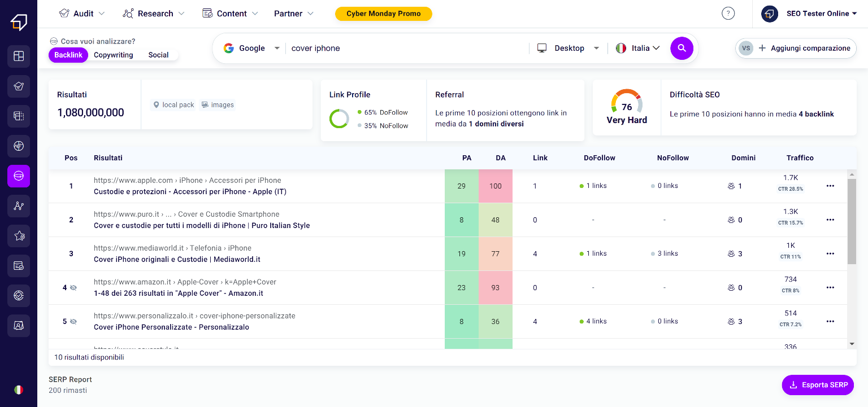
Task: Open three-dots menu for apple.com row
Action: (x=830, y=186)
